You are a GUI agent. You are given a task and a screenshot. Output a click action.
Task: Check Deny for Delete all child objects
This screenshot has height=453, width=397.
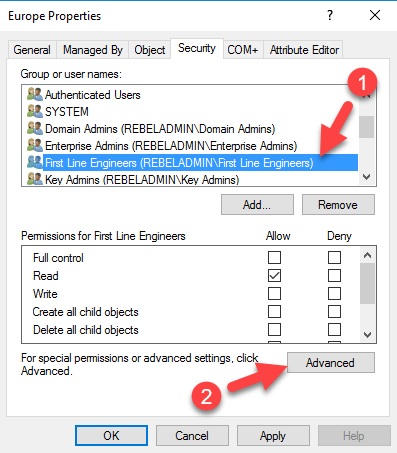334,330
